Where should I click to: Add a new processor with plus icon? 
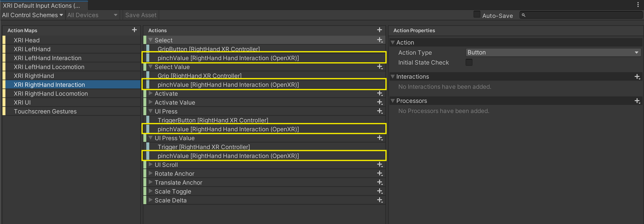[x=637, y=101]
